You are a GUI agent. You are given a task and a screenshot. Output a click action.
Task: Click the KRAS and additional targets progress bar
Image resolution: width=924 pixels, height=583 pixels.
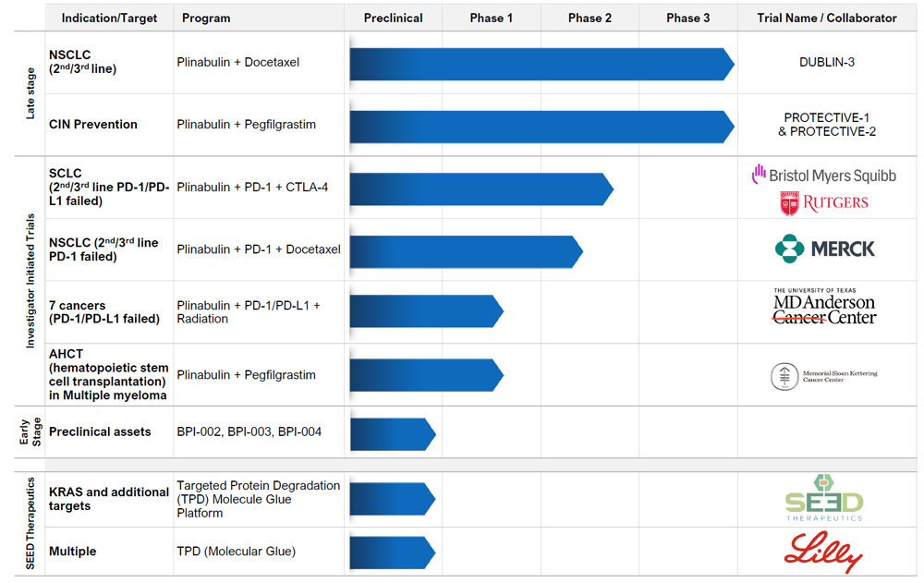(393, 499)
